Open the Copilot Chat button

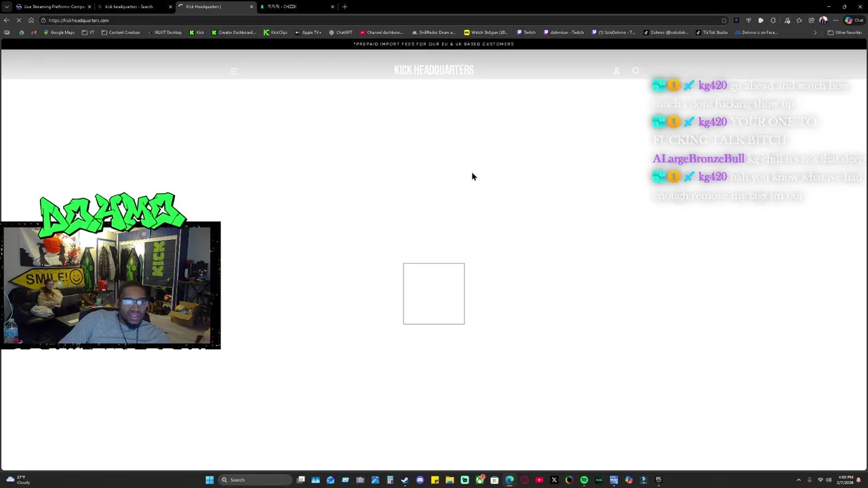[853, 20]
